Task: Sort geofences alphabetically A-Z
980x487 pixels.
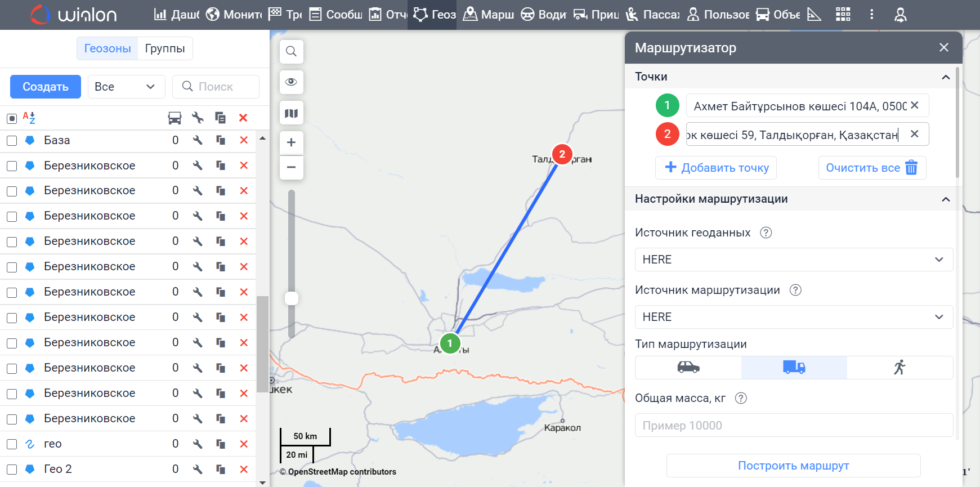Action: click(x=29, y=118)
